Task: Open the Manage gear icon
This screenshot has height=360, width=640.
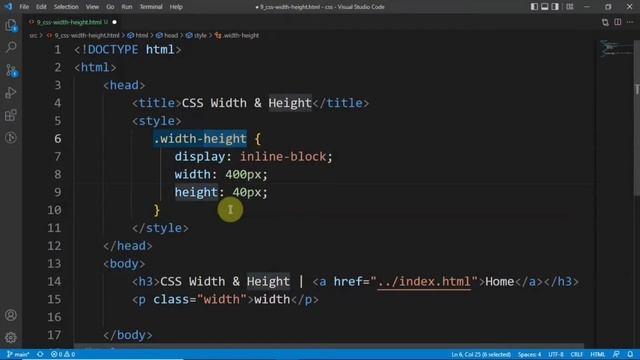Action: (11, 337)
